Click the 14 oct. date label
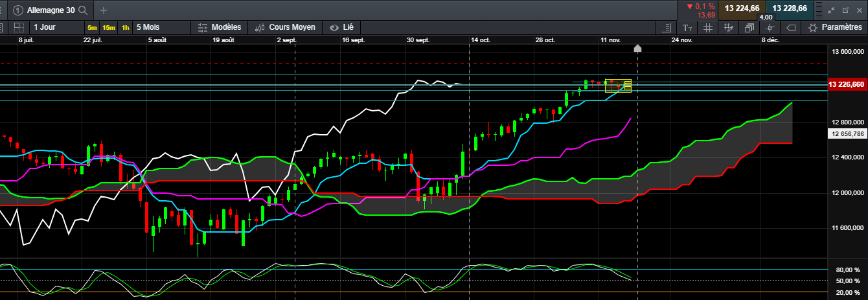The height and width of the screenshot is (300, 868). (481, 40)
